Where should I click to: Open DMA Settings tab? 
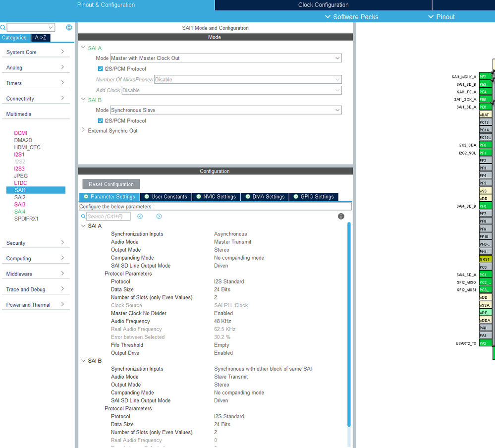[x=265, y=197]
